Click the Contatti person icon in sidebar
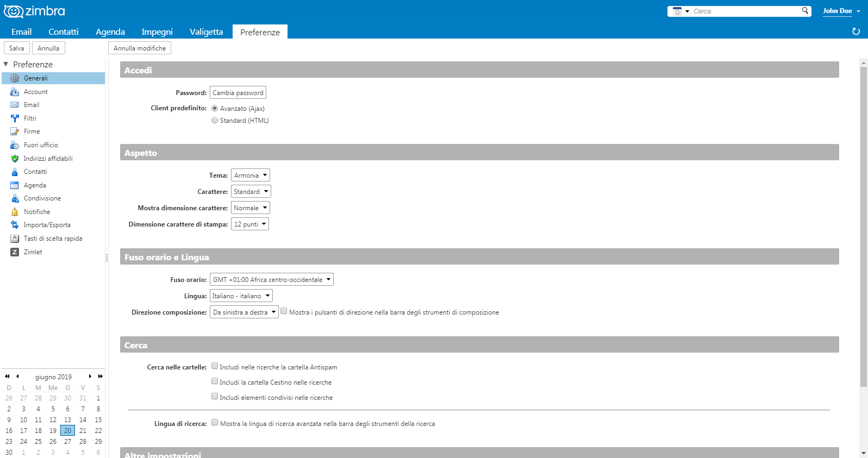 15,172
